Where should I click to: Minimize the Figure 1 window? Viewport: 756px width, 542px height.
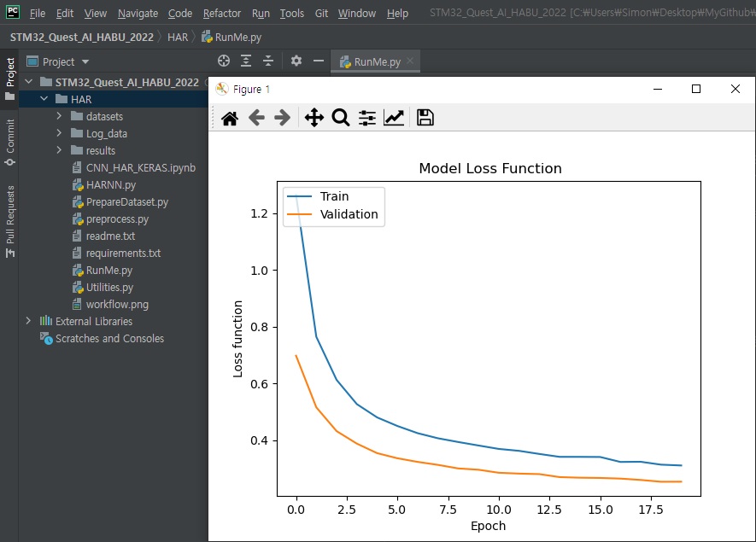click(x=658, y=89)
